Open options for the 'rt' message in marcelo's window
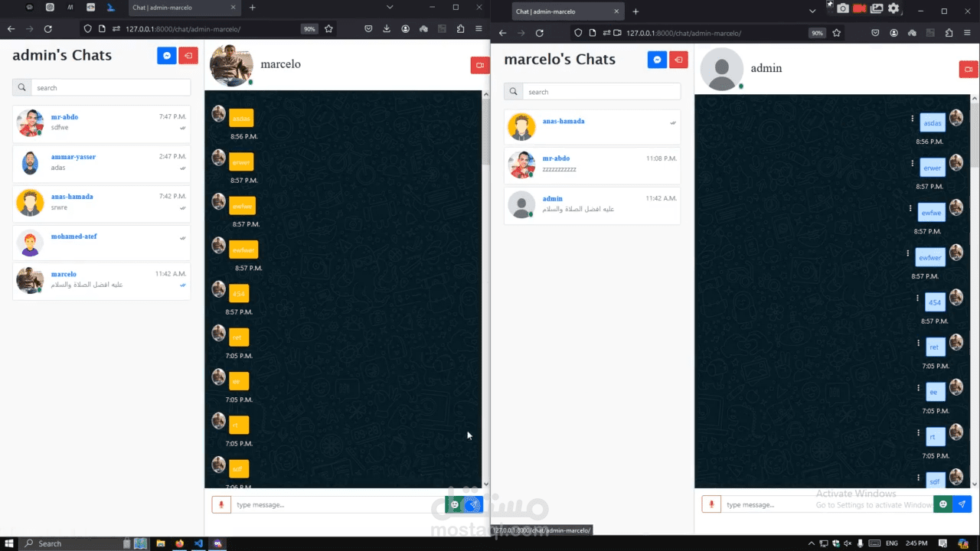 coord(918,432)
